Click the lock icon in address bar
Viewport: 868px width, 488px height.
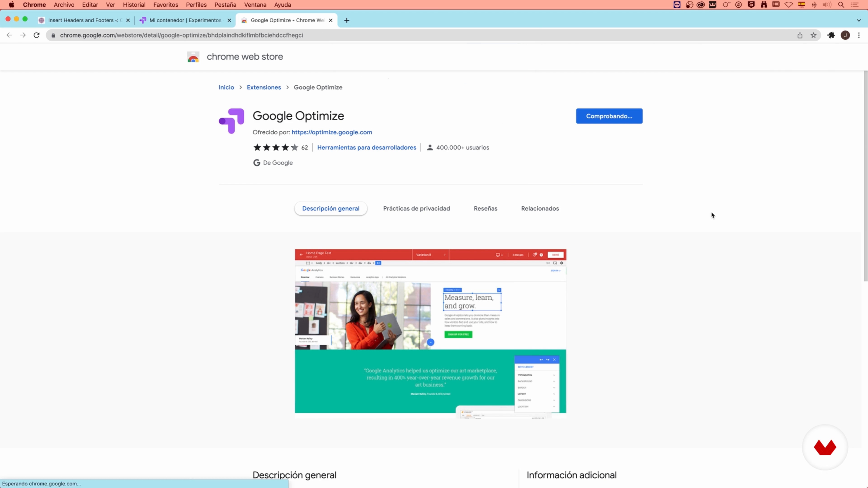click(x=53, y=35)
